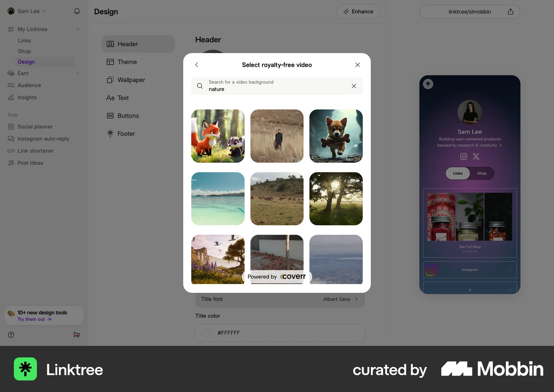This screenshot has width=554, height=392.
Task: Select the Buttons design tab
Action: pos(138,116)
